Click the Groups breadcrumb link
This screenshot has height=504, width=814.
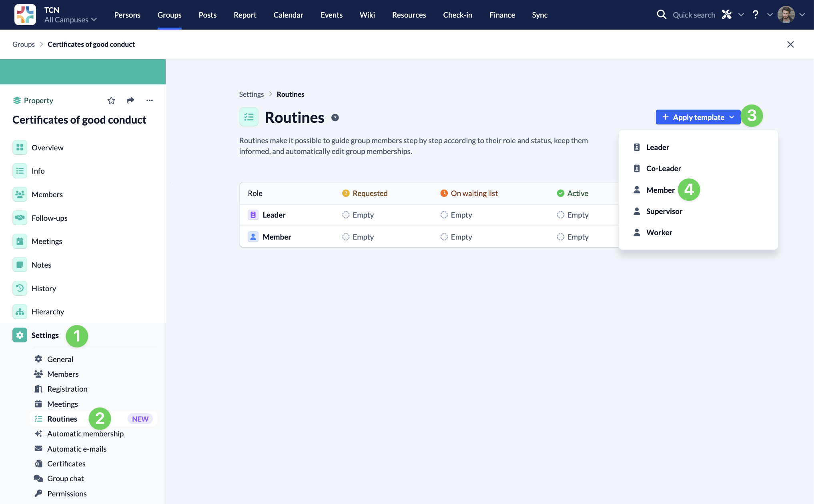24,44
